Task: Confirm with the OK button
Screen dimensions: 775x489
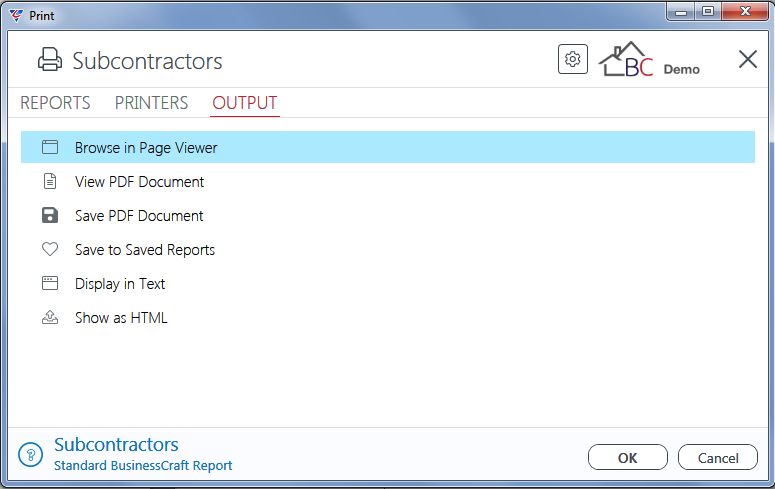Action: pos(628,457)
